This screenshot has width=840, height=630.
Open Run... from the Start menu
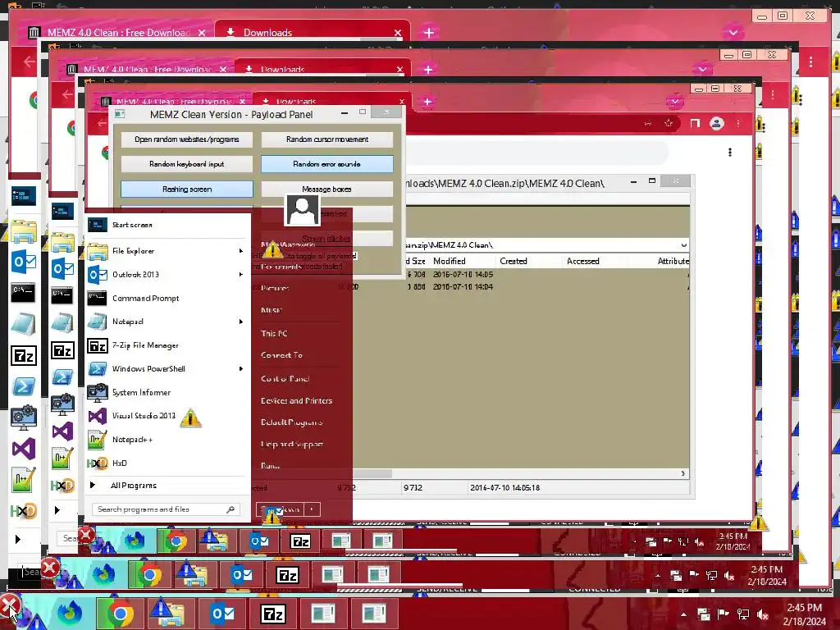[x=270, y=466]
